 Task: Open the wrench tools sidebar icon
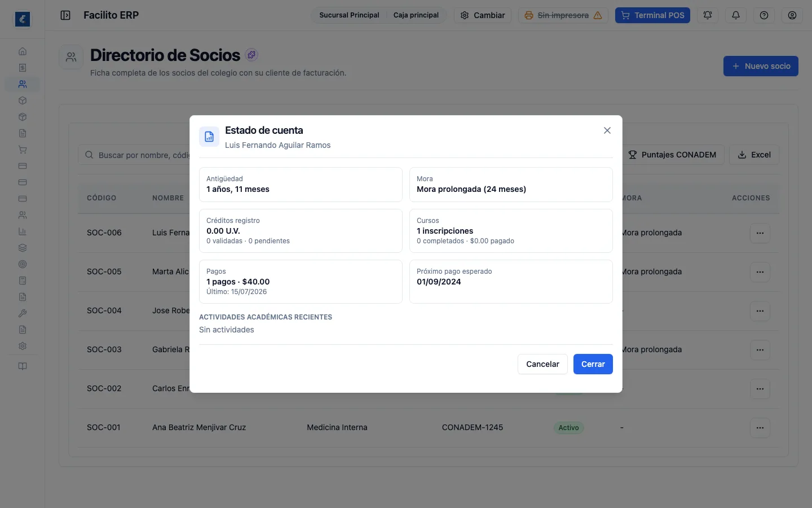pyautogui.click(x=23, y=313)
